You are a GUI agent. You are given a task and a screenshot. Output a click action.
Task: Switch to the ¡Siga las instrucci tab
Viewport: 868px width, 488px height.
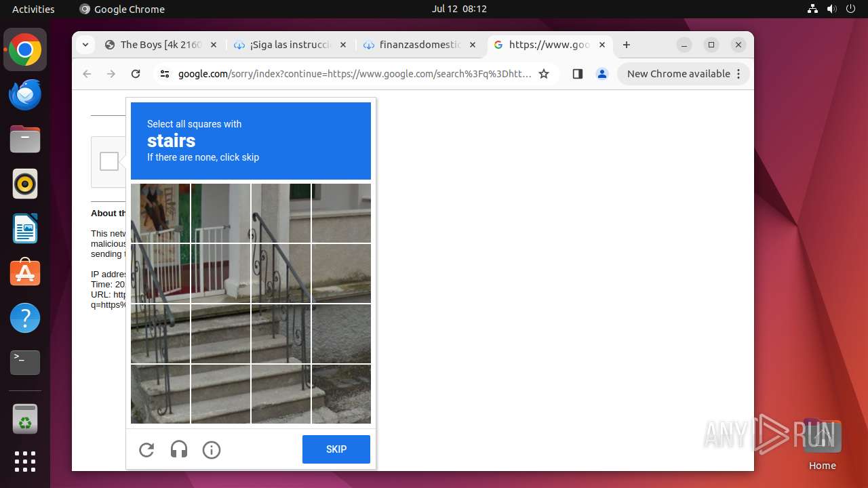tap(290, 45)
